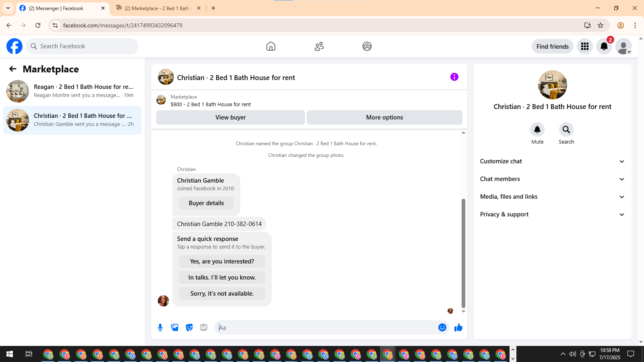The image size is (644, 362).
Task: Open the Reagan 2 Bed 1 Bath conversation
Action: point(72,91)
